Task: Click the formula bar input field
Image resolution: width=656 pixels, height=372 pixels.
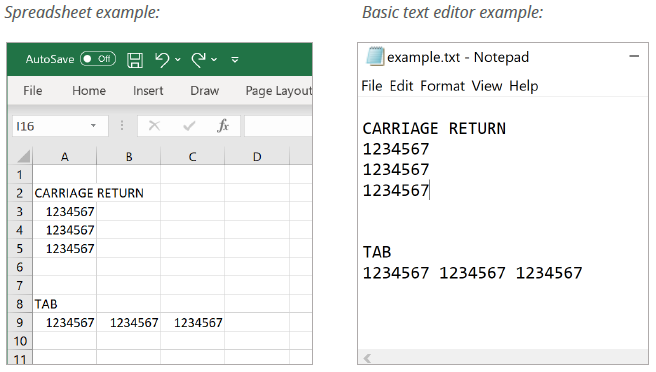Action: 278,126
